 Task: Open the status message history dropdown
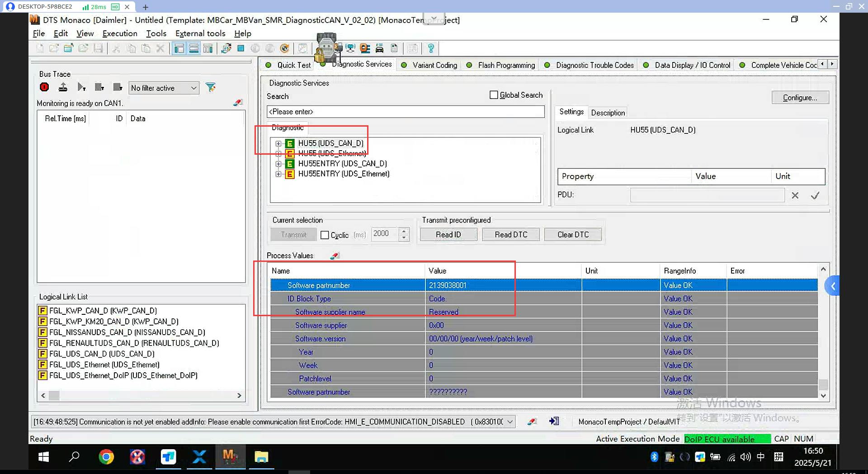(510, 422)
